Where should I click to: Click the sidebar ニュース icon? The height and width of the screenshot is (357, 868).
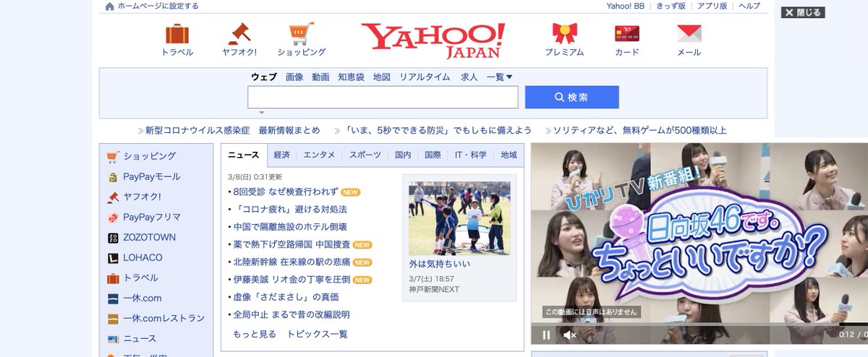click(113, 338)
